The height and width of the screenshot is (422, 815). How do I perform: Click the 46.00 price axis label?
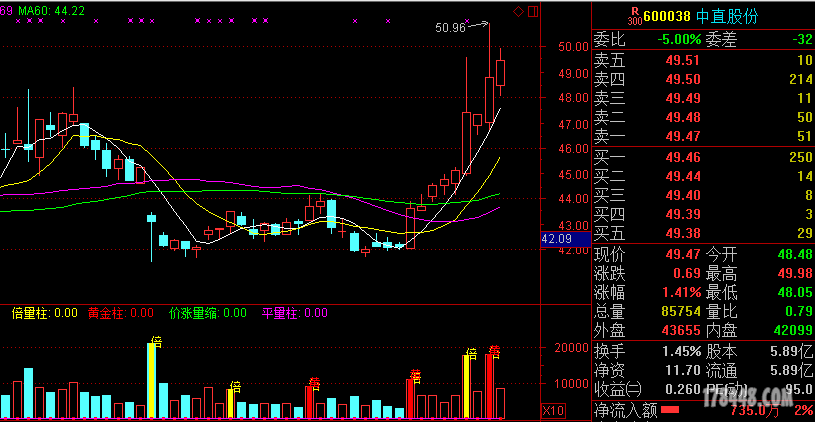coord(574,149)
